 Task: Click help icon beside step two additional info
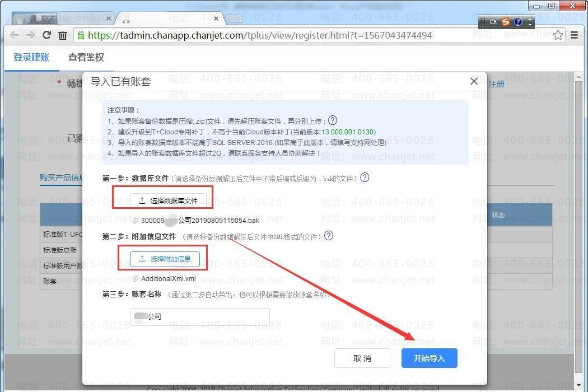[329, 236]
